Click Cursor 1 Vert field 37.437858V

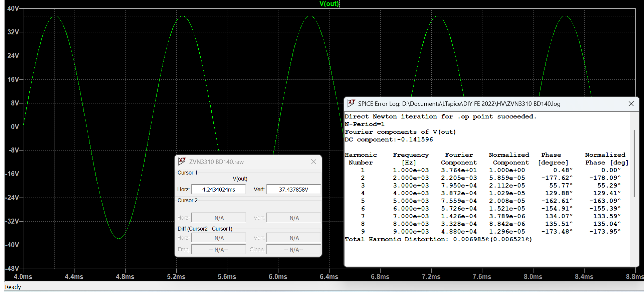pyautogui.click(x=293, y=189)
